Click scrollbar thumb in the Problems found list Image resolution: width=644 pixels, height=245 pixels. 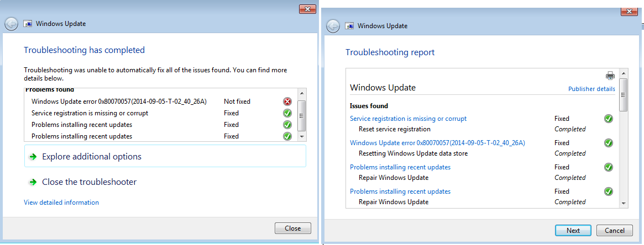(x=302, y=116)
